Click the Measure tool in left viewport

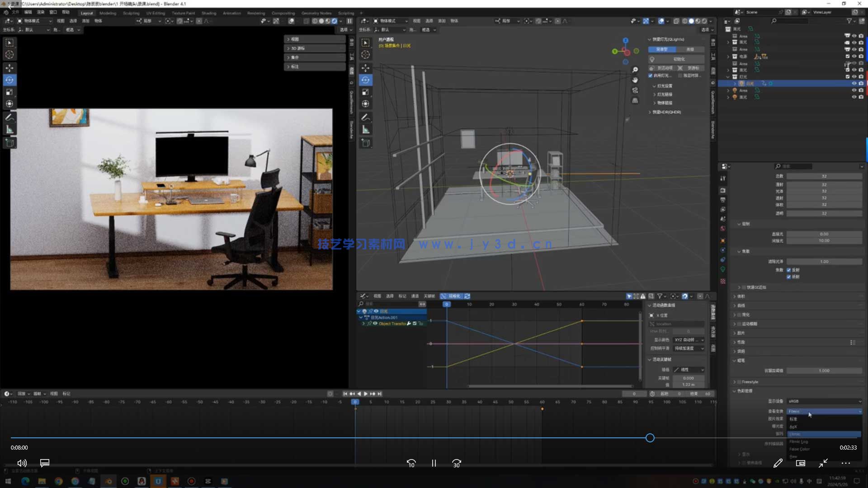point(9,130)
